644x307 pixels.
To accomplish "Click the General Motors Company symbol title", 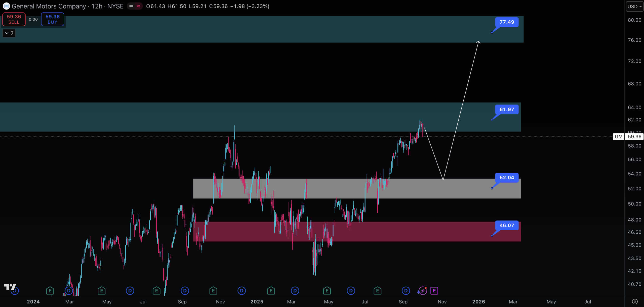I will coord(49,6).
